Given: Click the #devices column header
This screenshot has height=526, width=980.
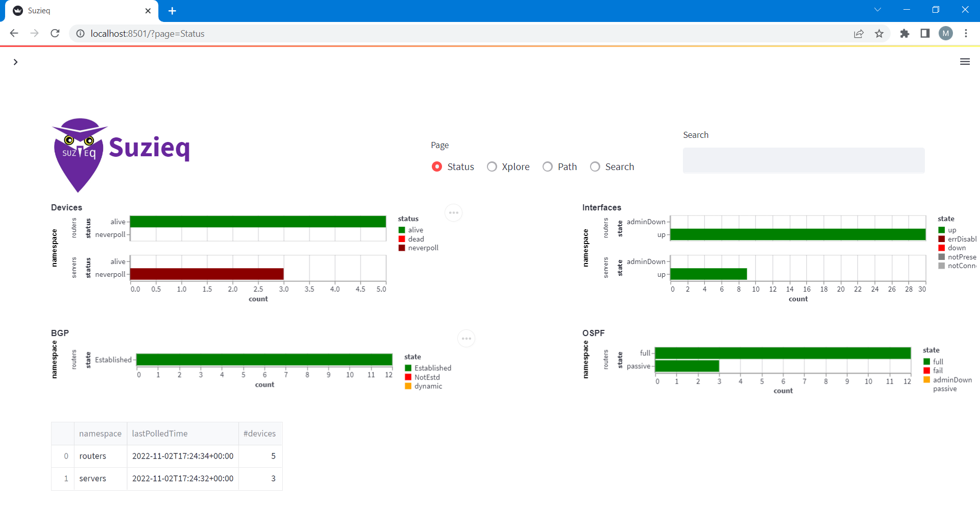Looking at the screenshot, I should [x=260, y=434].
